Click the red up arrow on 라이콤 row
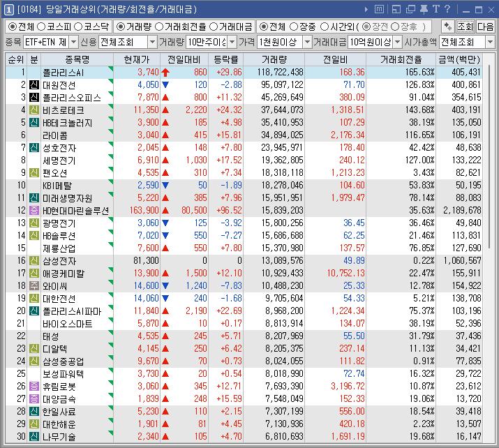The width and height of the screenshot is (499, 448). pos(165,135)
